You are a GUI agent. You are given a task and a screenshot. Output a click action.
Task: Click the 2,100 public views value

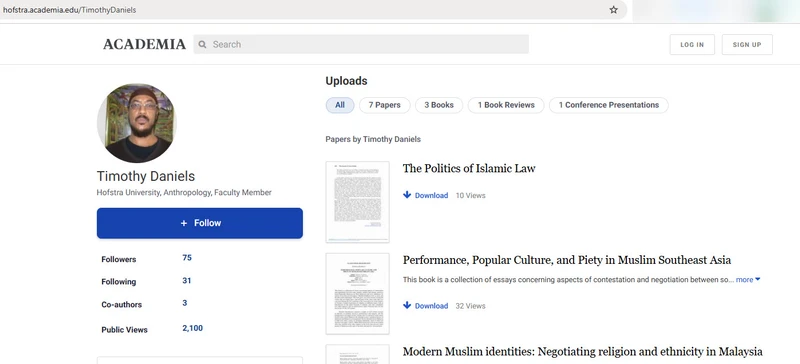192,328
